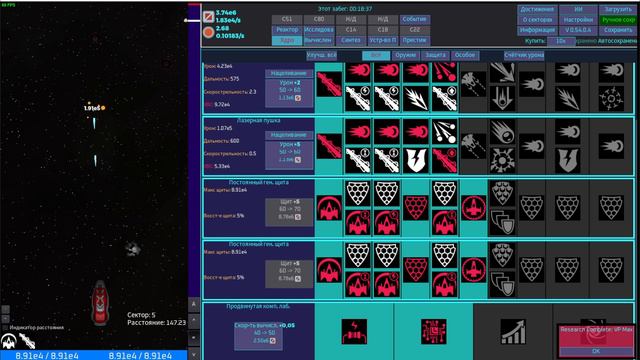Select red honeycomb shield icon in lower Постоянный ген. щита row
Screen dimensions: 640x360
coord(416,270)
